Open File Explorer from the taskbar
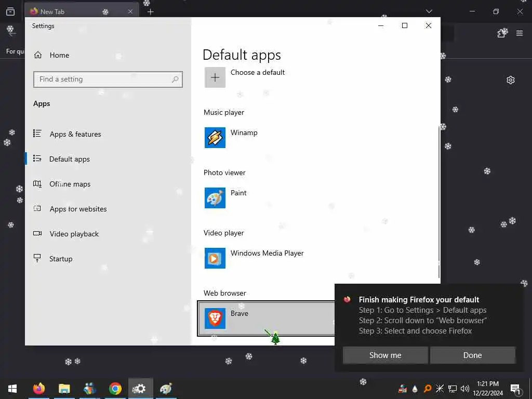 coord(64,389)
